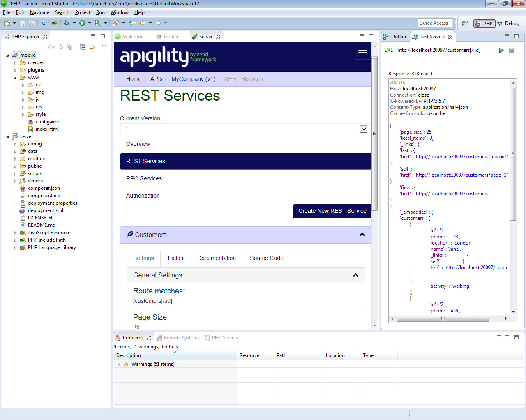Click the Up-to-parent icon in PHP Explorer toolbar

pyautogui.click(x=69, y=47)
